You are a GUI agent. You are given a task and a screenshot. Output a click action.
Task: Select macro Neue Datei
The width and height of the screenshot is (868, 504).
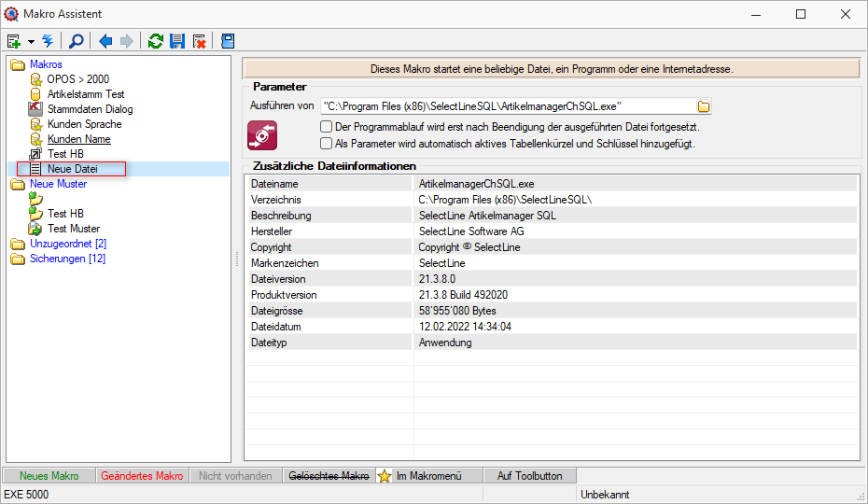point(73,169)
